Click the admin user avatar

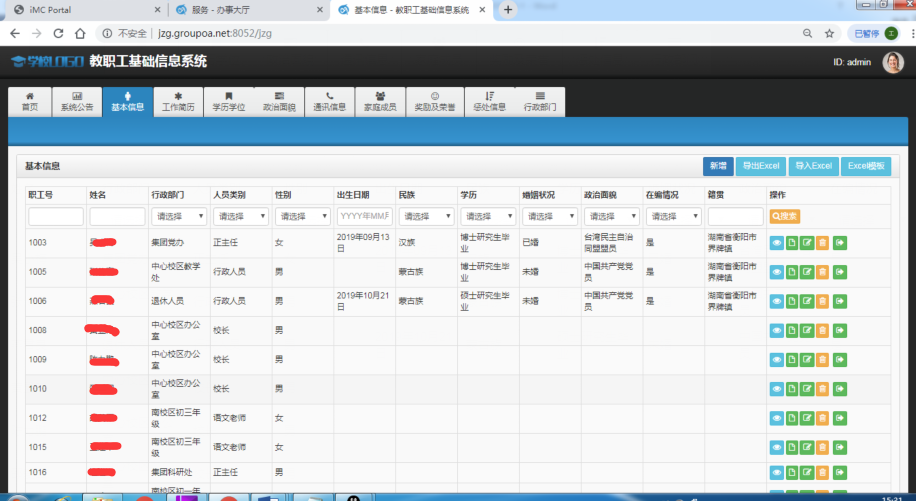click(893, 62)
